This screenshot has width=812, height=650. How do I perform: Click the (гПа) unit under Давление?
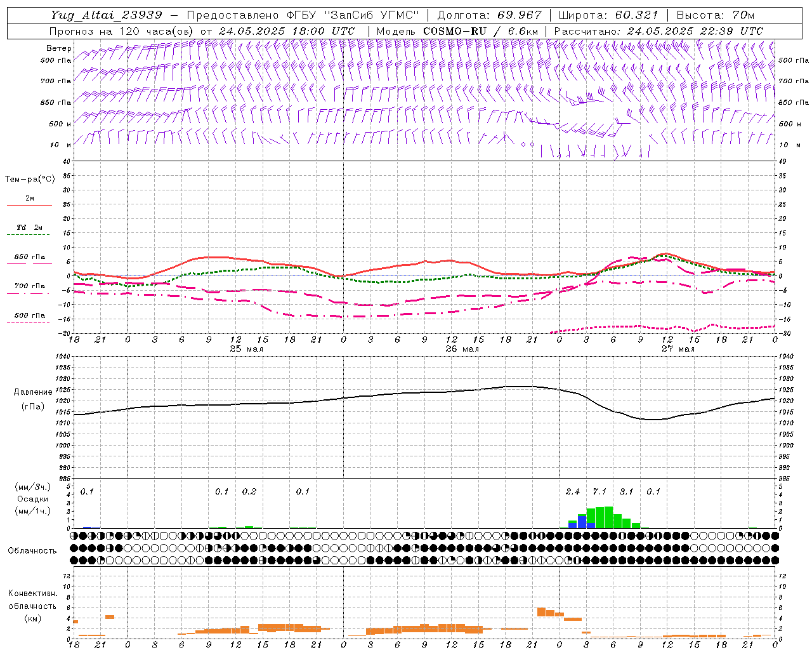point(32,407)
